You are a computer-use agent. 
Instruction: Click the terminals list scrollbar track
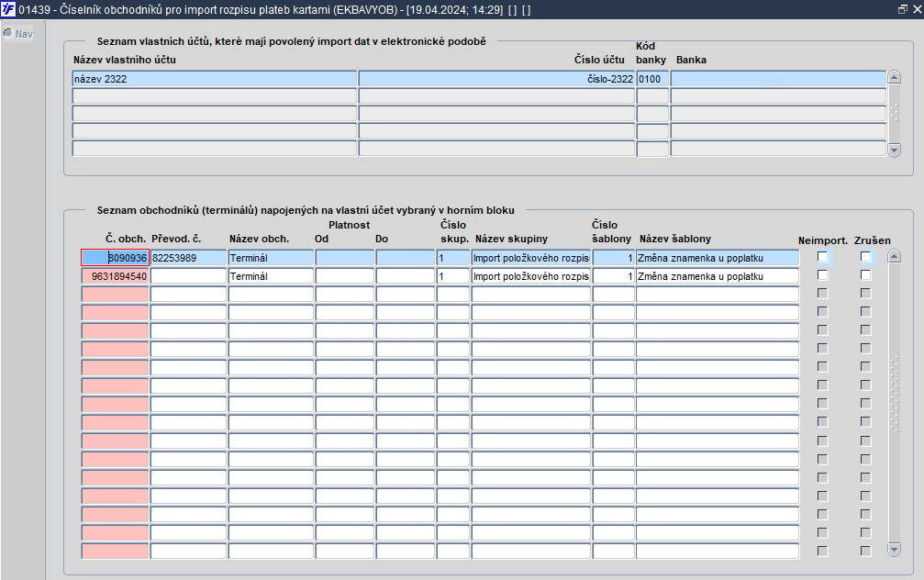tap(894, 403)
